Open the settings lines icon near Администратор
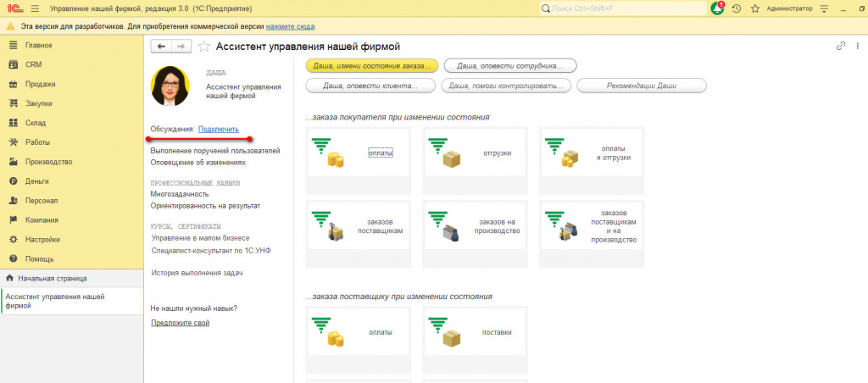 tap(824, 8)
